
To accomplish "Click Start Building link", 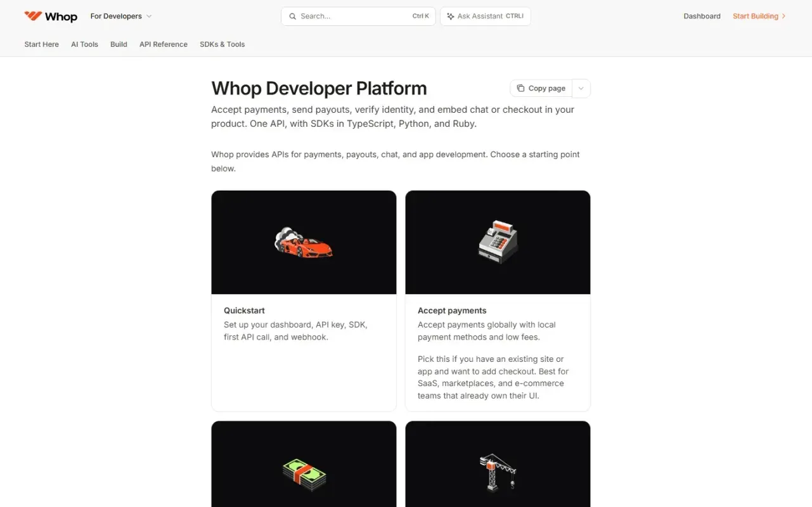I will 759,16.
